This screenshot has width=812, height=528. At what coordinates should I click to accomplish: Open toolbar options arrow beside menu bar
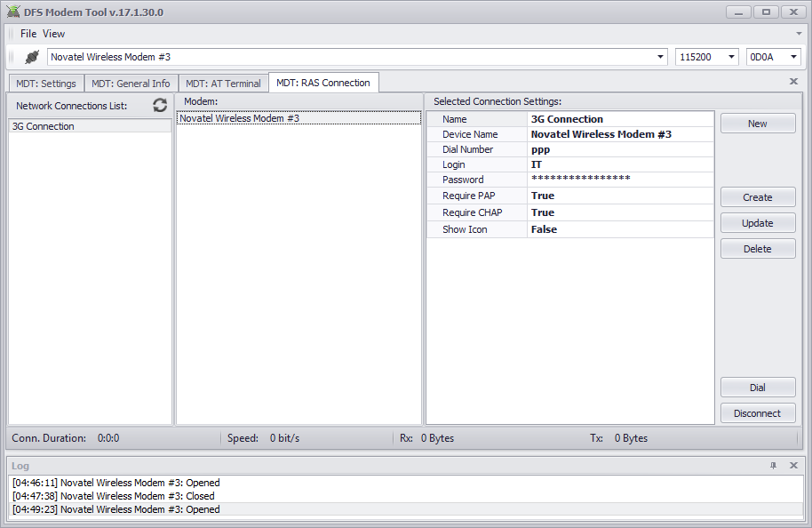tap(799, 34)
